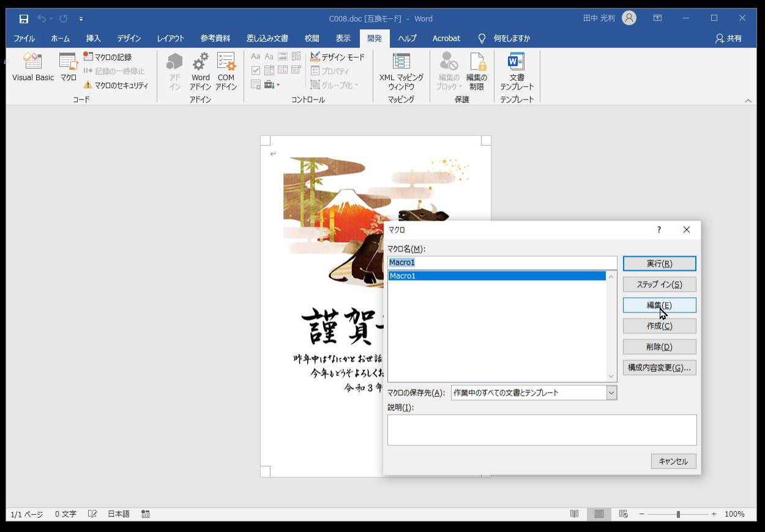This screenshot has width=765, height=532.
Task: Open 構成内容変更(G)... organizer
Action: tap(659, 368)
